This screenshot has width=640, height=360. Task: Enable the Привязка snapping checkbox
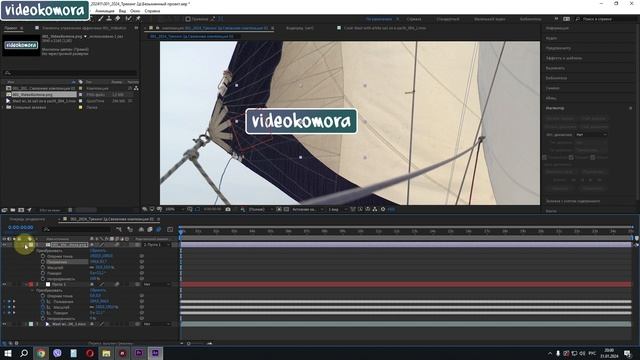188,19
